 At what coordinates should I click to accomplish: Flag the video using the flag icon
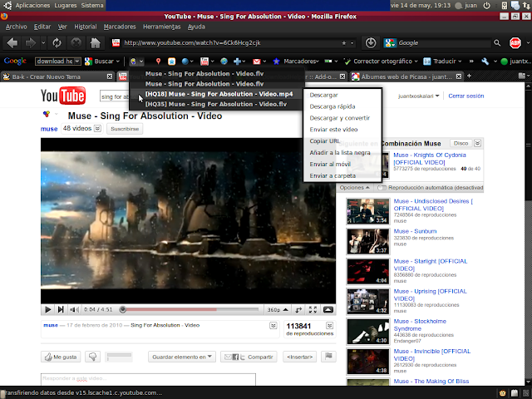328,357
